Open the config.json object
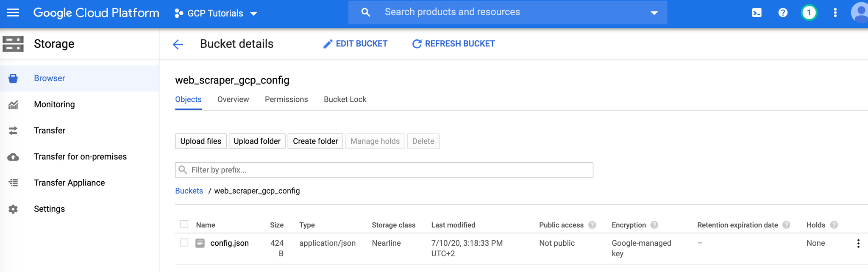The height and width of the screenshot is (272, 868). (x=229, y=243)
